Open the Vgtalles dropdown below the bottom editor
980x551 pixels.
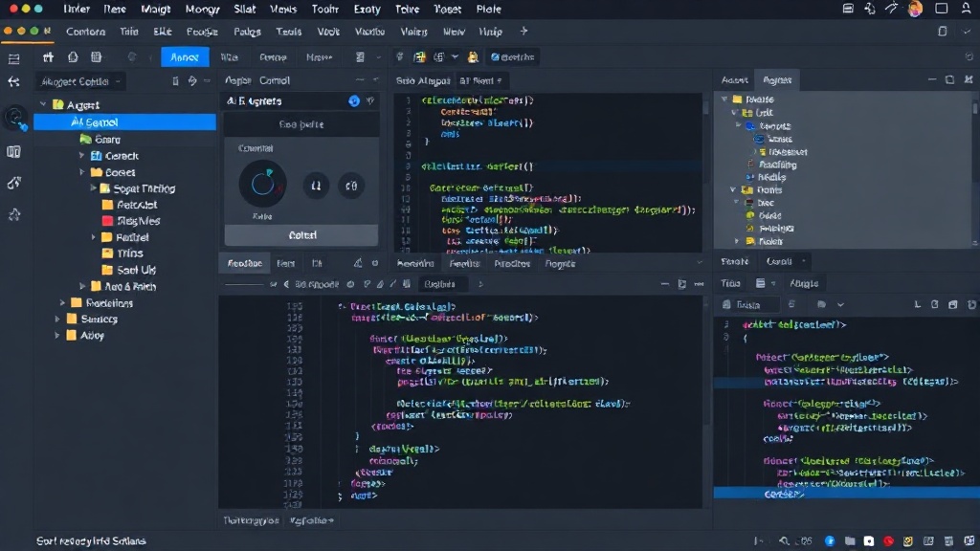312,520
